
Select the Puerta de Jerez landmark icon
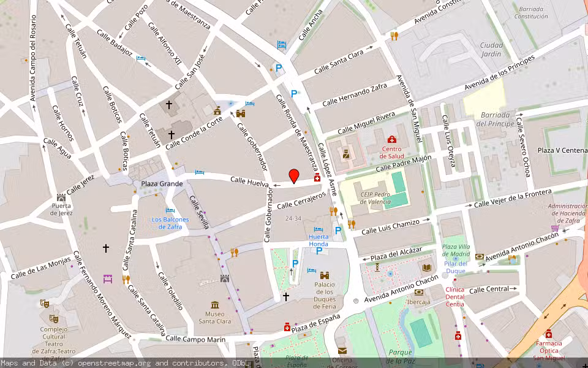[x=61, y=198]
